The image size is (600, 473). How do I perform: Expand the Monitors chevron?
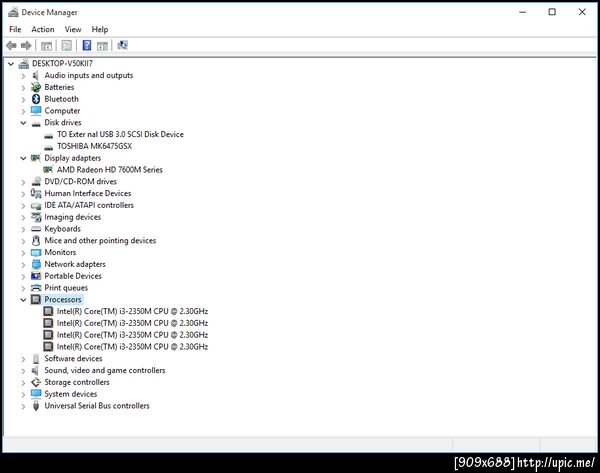(23, 253)
